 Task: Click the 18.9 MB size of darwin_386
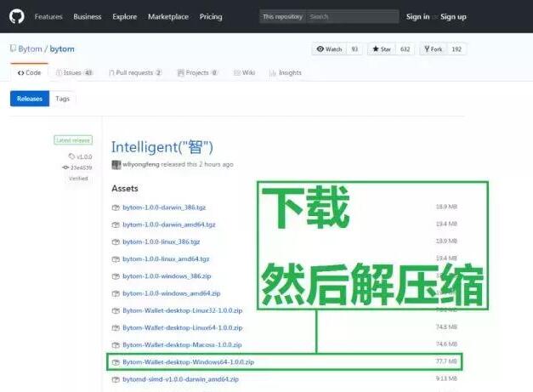click(x=446, y=207)
